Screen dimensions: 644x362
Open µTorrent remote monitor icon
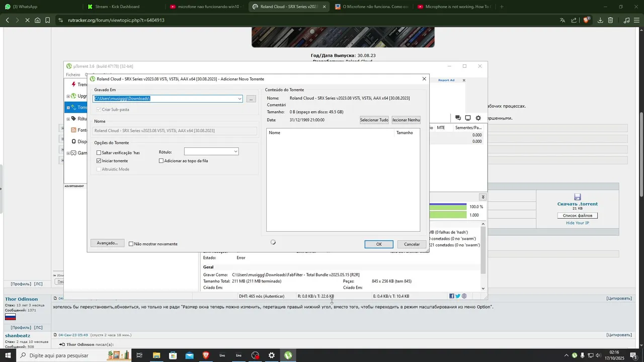pyautogui.click(x=467, y=118)
